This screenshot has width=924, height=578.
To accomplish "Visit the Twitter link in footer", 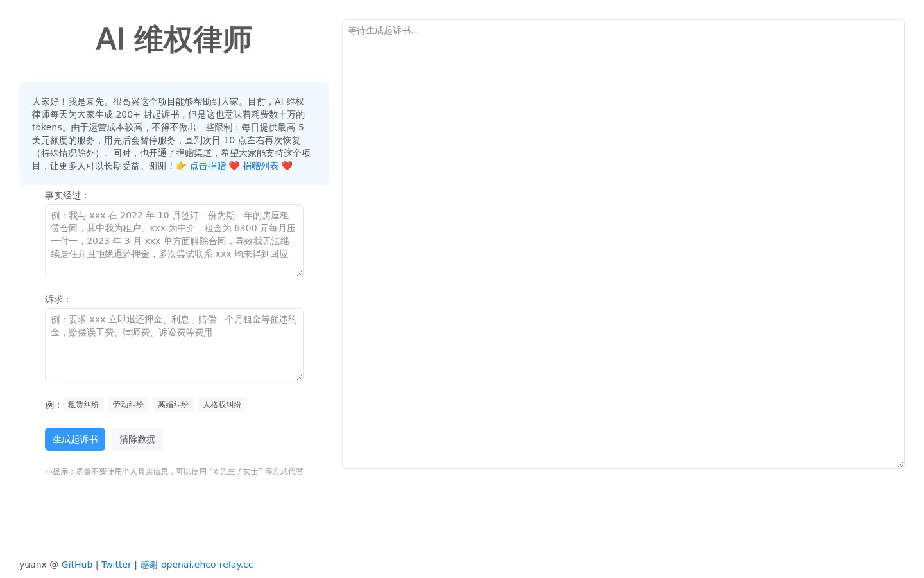I will [x=116, y=565].
